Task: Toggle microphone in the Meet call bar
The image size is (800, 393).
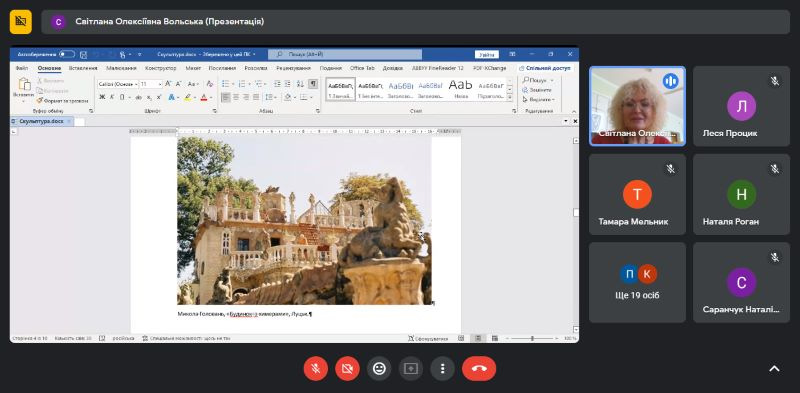Action: (316, 369)
